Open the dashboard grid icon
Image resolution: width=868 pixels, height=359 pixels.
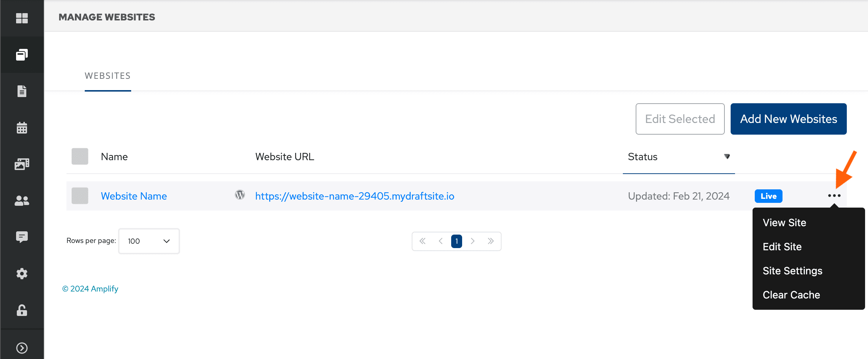pyautogui.click(x=22, y=18)
